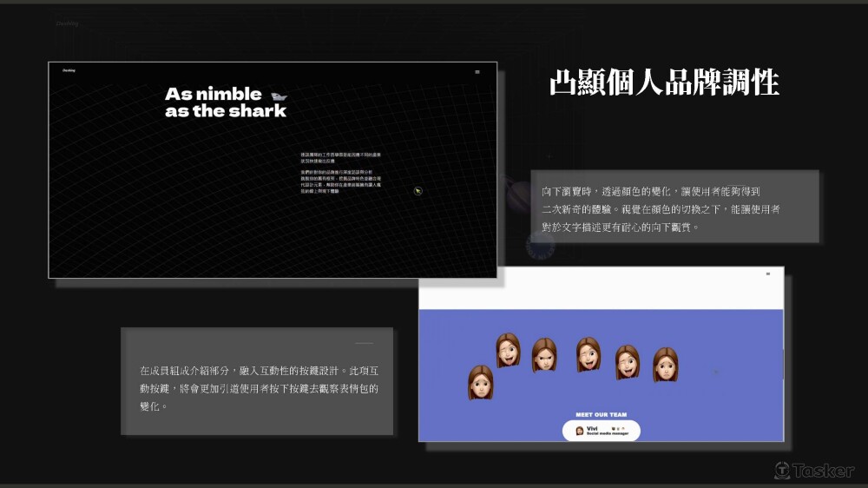Click the Dashing logo in the dark mockup
Viewport: 868px width, 488px height.
click(x=69, y=70)
